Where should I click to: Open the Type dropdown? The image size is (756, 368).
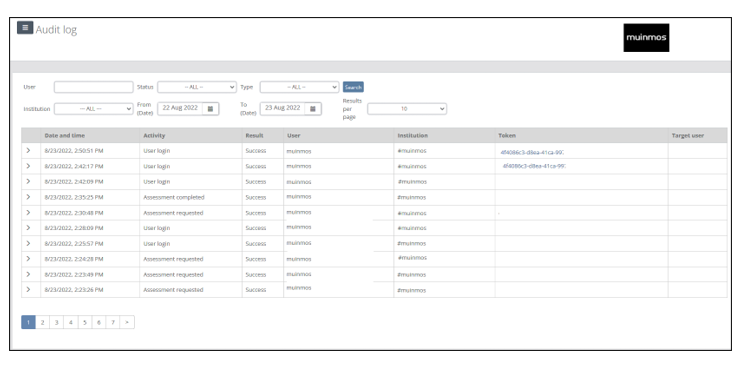click(299, 87)
